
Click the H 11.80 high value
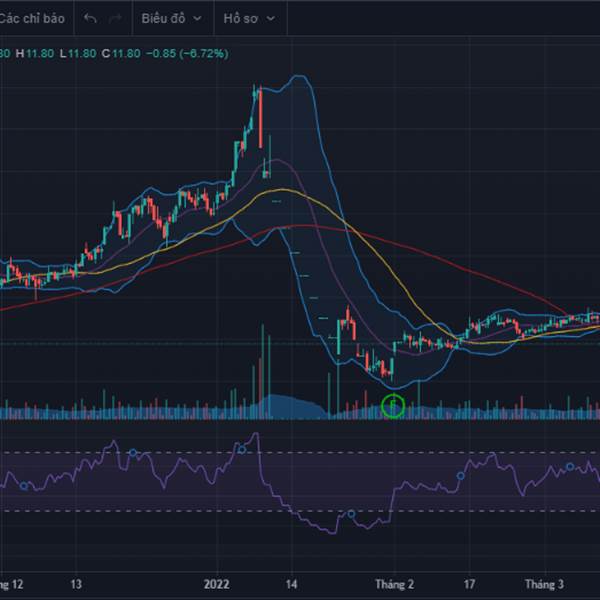35,53
